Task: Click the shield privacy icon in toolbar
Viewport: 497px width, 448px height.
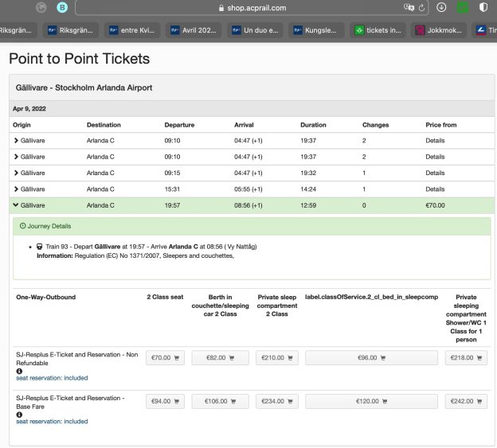Action: coord(483,7)
